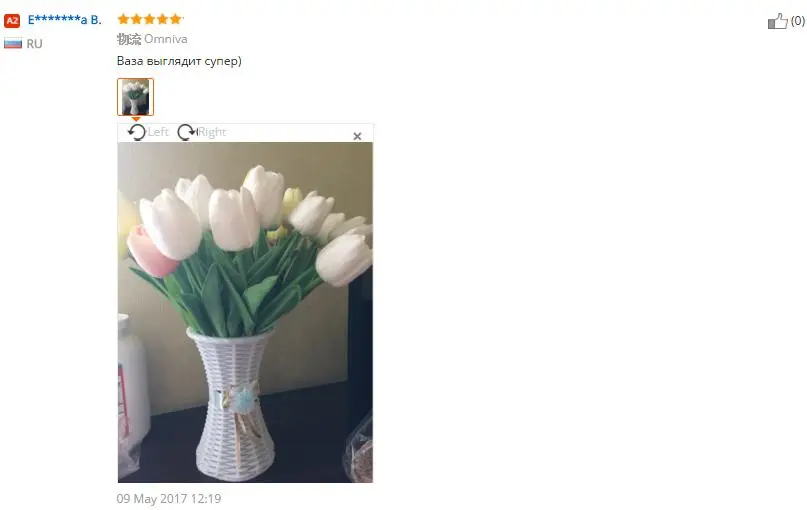
Task: Click the fifth star of the rating
Action: [176, 19]
